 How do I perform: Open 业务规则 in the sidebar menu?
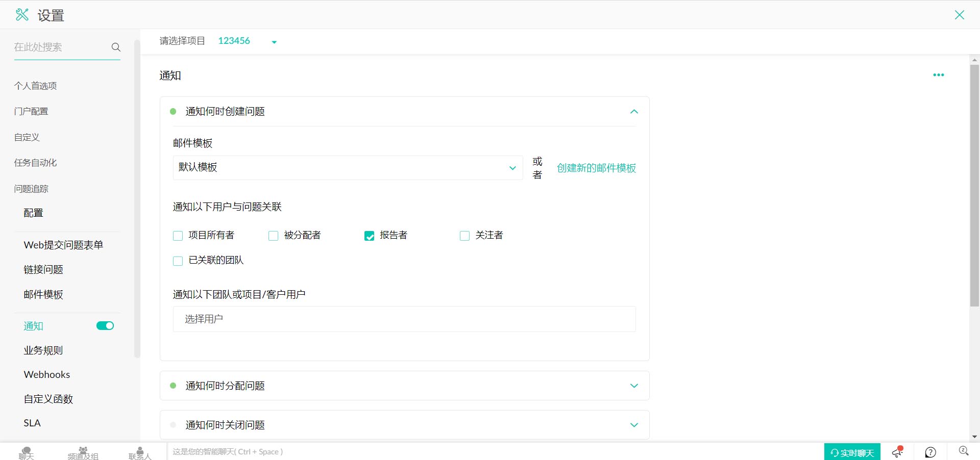point(43,350)
